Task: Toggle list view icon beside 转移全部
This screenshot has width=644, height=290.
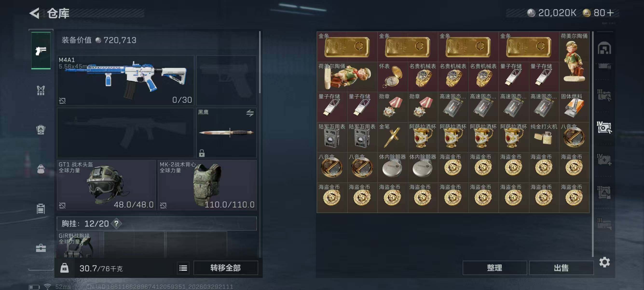Action: click(x=183, y=268)
